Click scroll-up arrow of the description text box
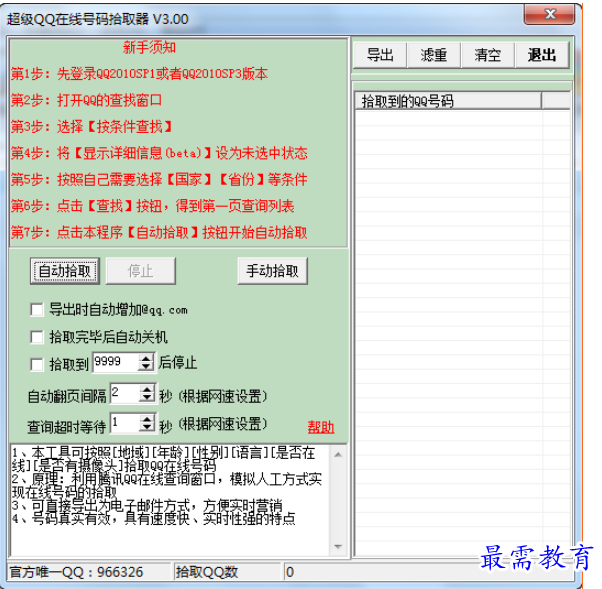Image resolution: width=602 pixels, height=589 pixels. pos(338,455)
